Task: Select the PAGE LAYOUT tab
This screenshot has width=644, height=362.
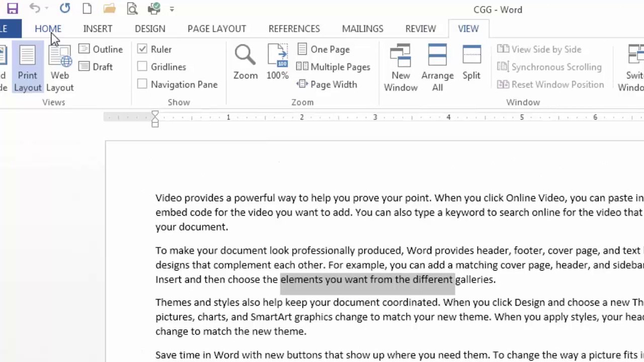Action: pyautogui.click(x=217, y=29)
